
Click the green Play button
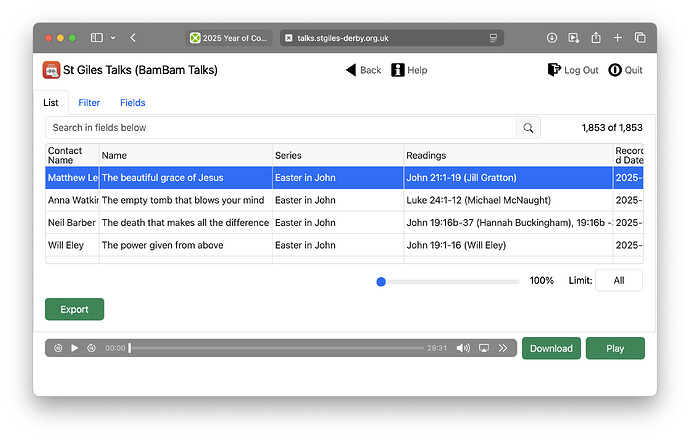pos(615,348)
